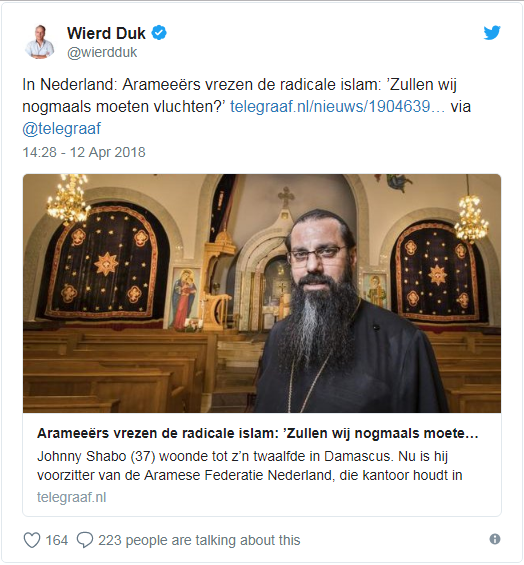Viewport: 524px width, 565px height.
Task: Click the @wierdduk handle
Action: tap(102, 53)
